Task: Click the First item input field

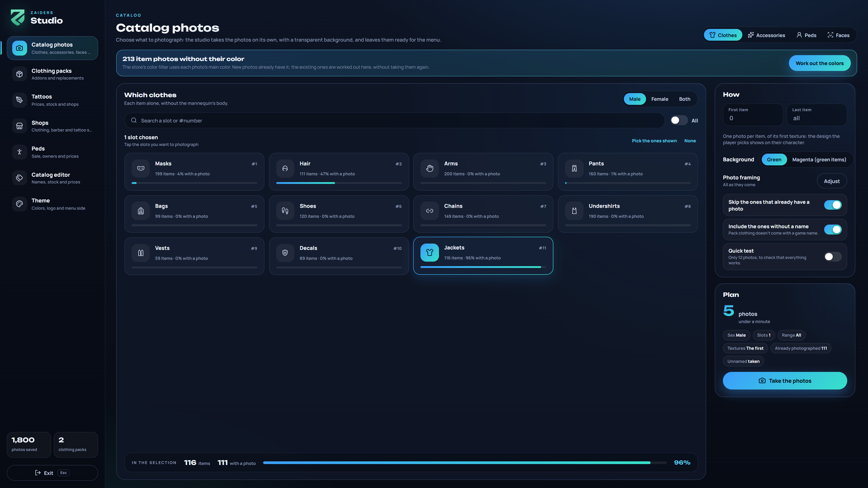Action: point(753,115)
